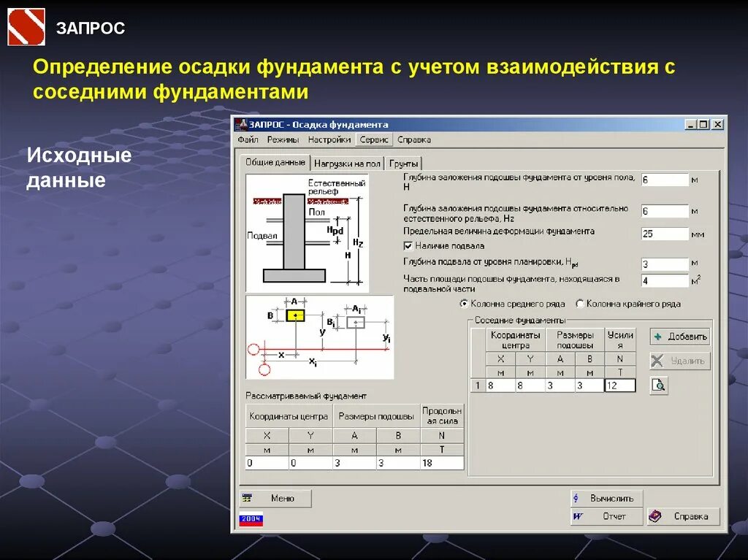Screen dimensions: 748x560
Task: Click the foundation depth from floor H field
Action: tap(665, 180)
